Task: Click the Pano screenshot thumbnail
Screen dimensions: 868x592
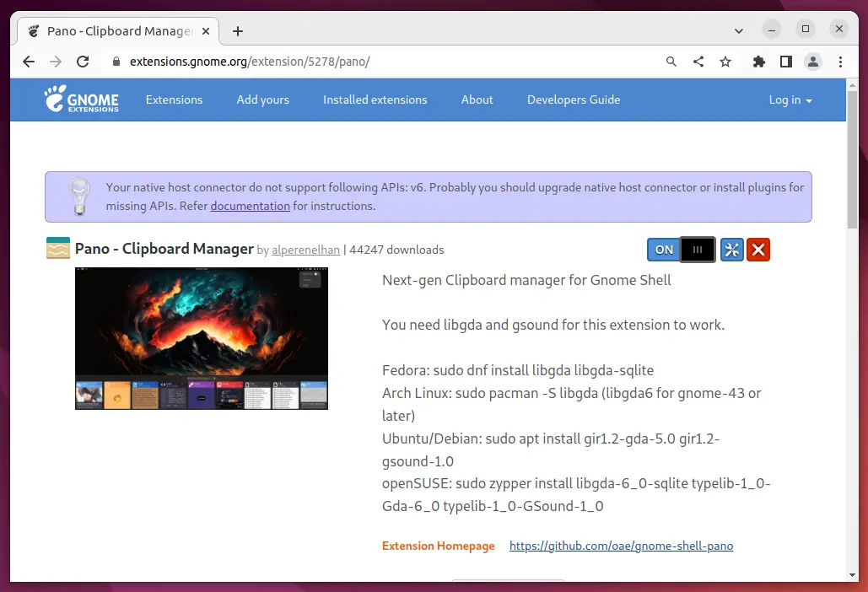Action: (201, 336)
